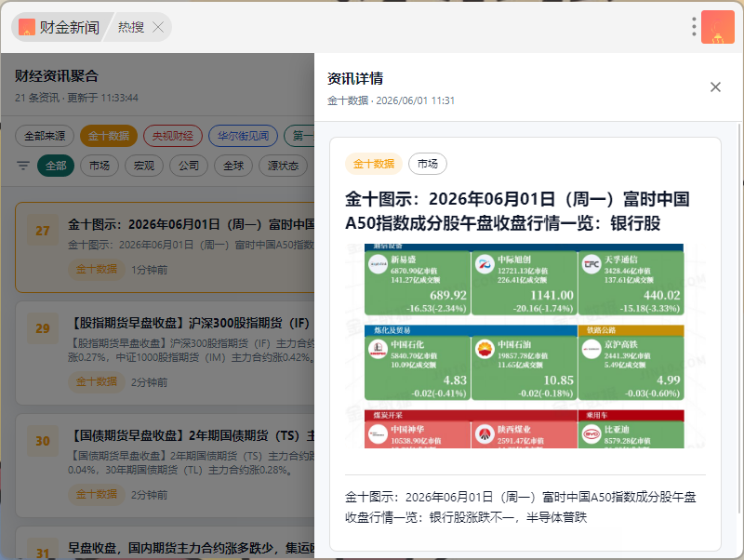Click the number badge 30
The width and height of the screenshot is (744, 560).
tap(43, 441)
